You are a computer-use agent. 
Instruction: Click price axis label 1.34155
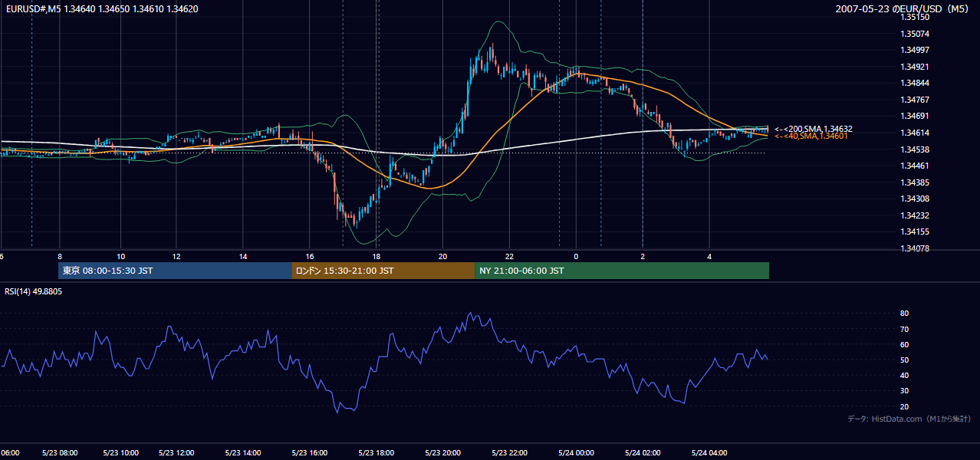pos(915,232)
